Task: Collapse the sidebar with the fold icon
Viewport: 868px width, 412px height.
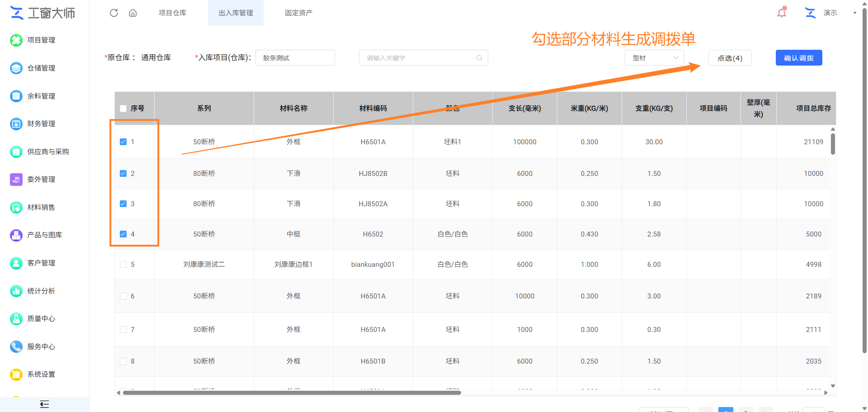Action: pos(44,404)
